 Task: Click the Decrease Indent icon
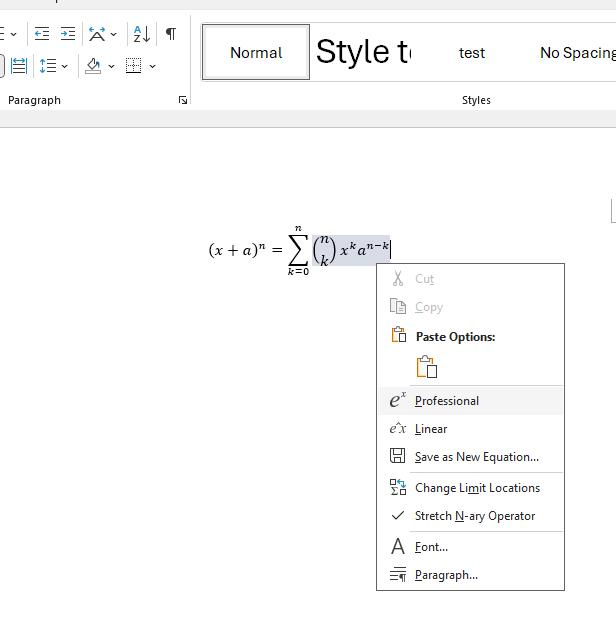[x=42, y=34]
